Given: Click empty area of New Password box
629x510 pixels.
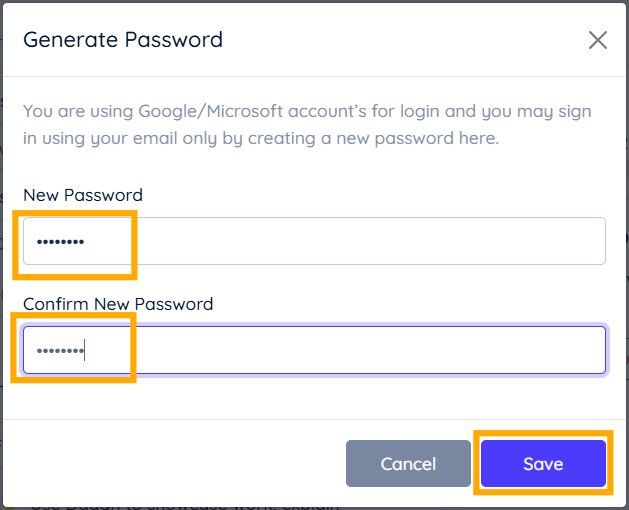Looking at the screenshot, I should pyautogui.click(x=400, y=241).
